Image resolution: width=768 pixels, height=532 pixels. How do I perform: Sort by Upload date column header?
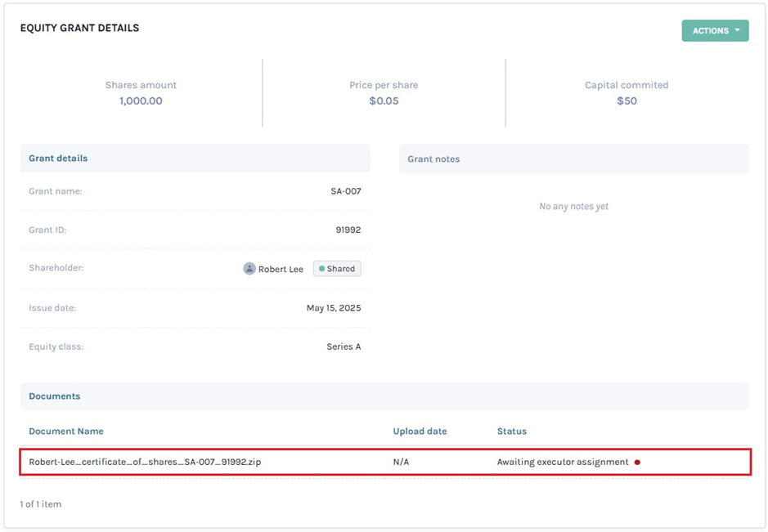420,431
